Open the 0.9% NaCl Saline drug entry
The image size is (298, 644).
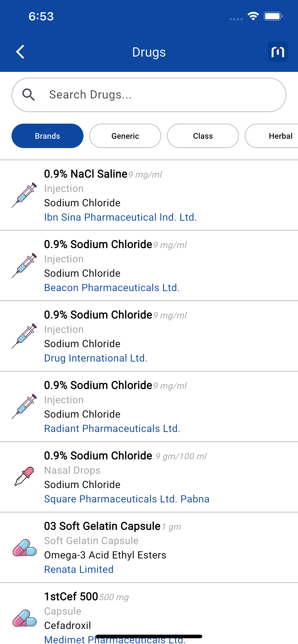click(149, 195)
